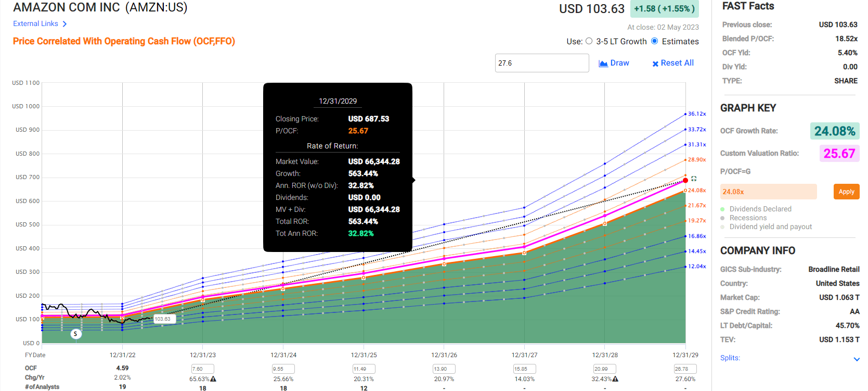Viewport: 868px width, 391px height.
Task: Select the 3-5 LT Growth radio option
Action: pos(589,41)
